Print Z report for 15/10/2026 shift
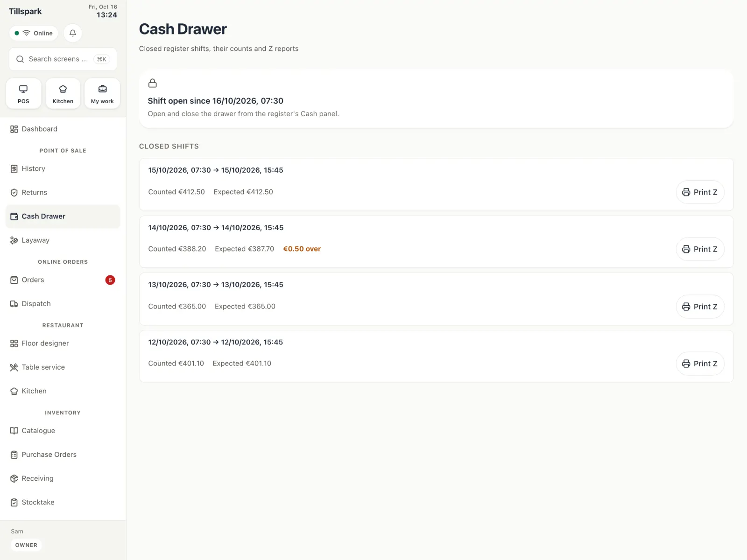Screen dimensions: 747x560 (x=700, y=192)
